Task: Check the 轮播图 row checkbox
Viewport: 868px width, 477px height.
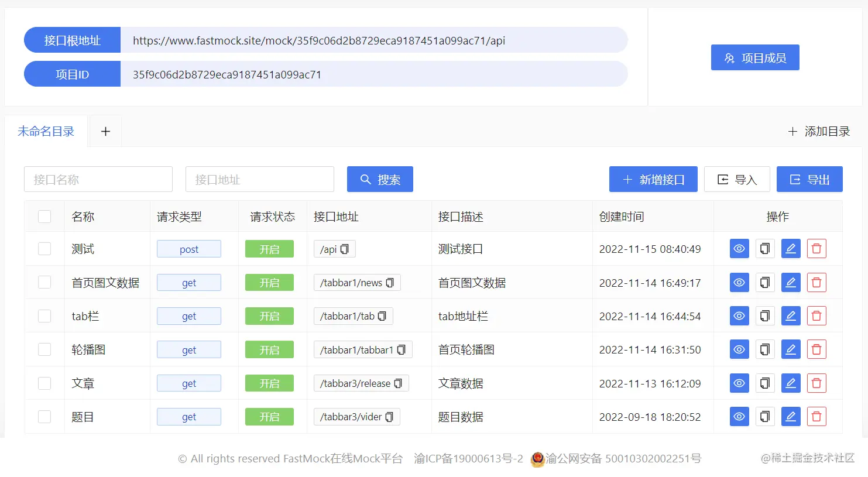Action: pyautogui.click(x=44, y=349)
